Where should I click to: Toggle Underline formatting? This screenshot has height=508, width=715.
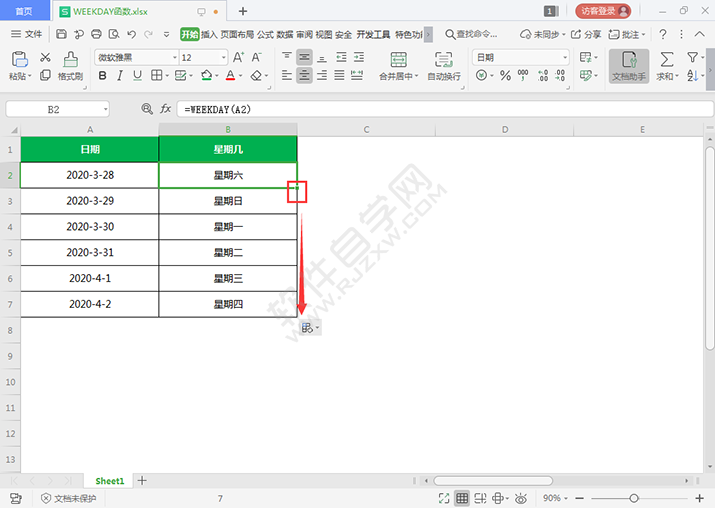pyautogui.click(x=137, y=75)
